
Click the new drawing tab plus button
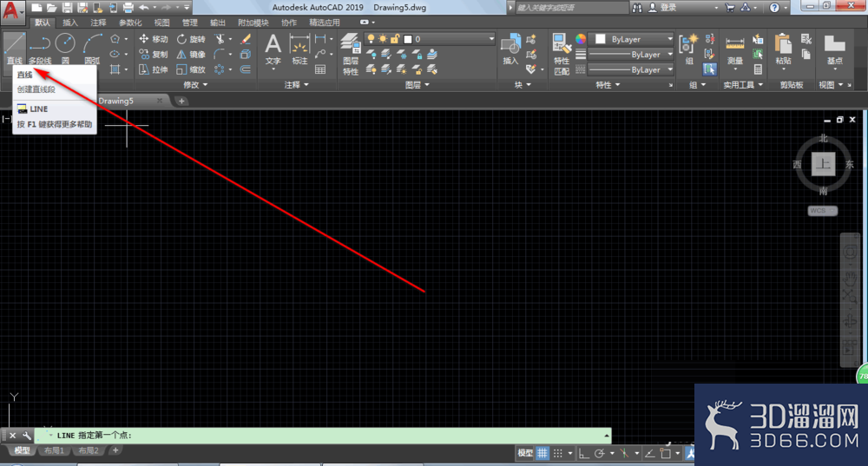click(x=181, y=101)
